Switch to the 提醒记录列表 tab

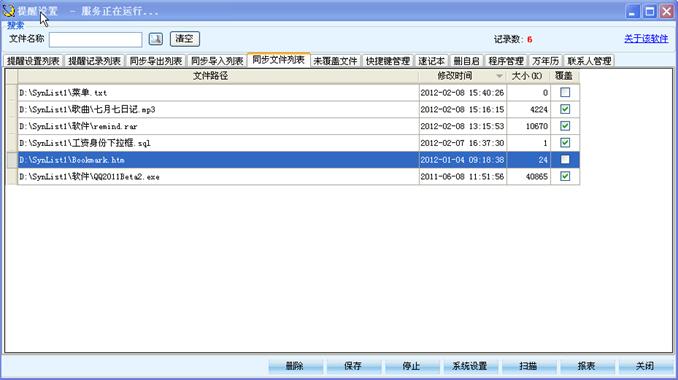tap(94, 61)
